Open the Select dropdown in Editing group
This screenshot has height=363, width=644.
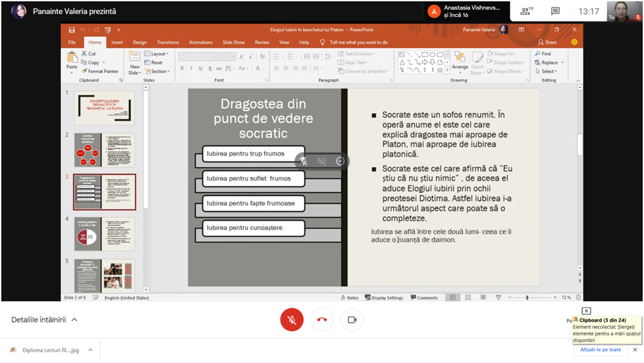[x=548, y=71]
